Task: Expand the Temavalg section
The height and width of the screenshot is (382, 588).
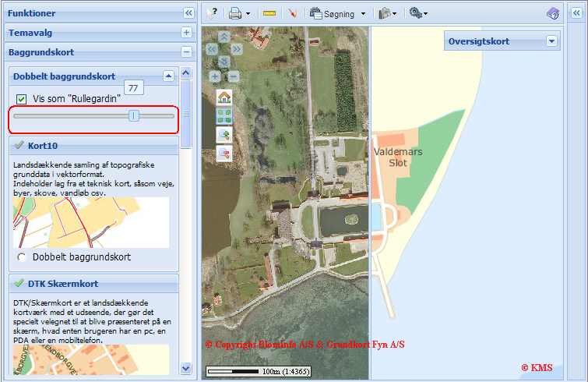Action: 186,33
